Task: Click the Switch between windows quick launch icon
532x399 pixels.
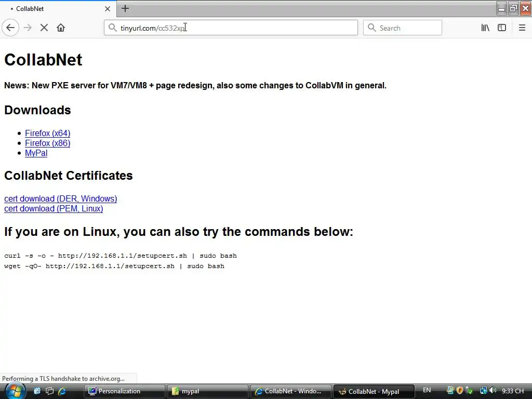Action: click(x=49, y=391)
